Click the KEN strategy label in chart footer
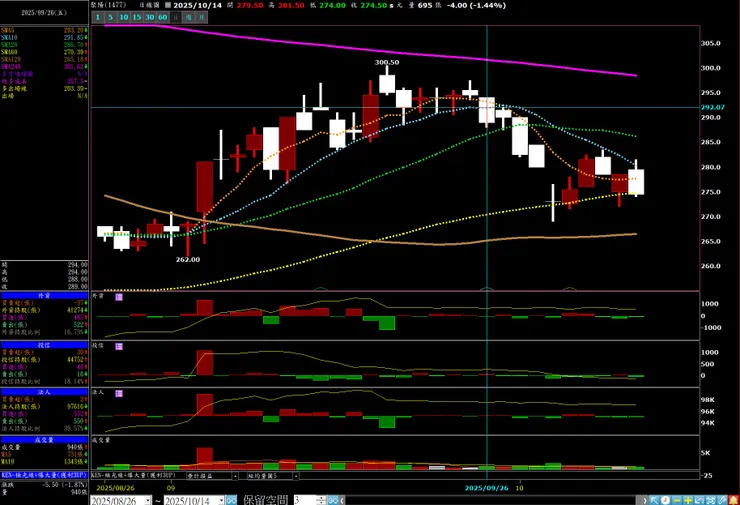The width and height of the screenshot is (740, 505). pos(134,475)
